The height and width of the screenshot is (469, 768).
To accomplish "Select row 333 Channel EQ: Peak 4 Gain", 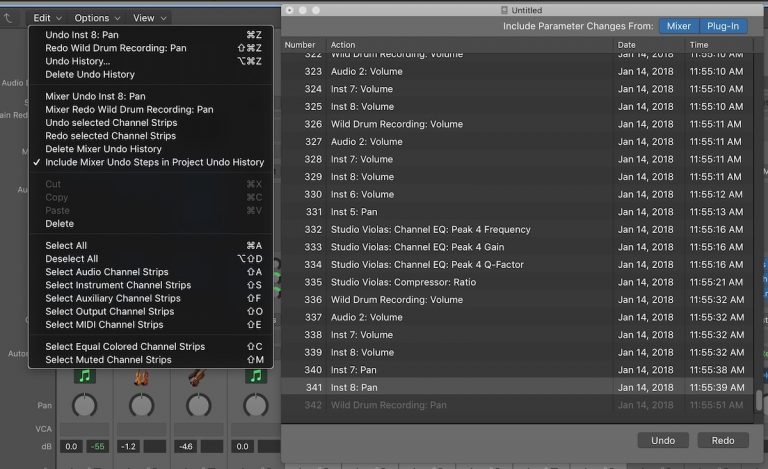I will [x=517, y=247].
